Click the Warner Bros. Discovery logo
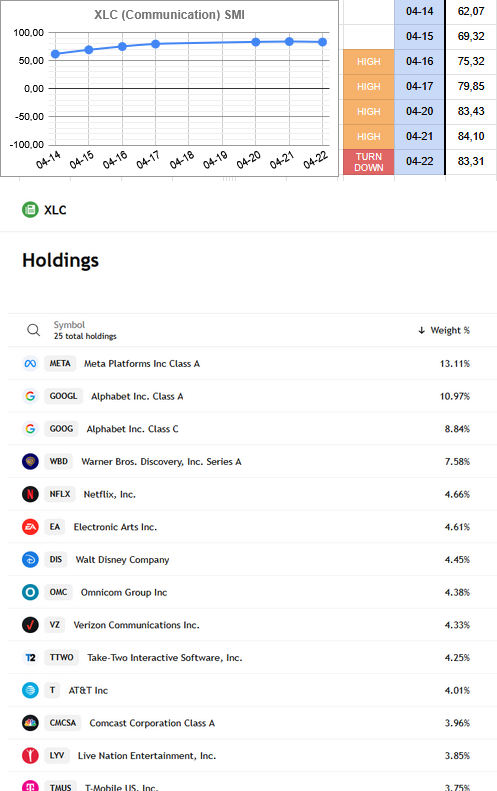The image size is (497, 791). [x=30, y=462]
